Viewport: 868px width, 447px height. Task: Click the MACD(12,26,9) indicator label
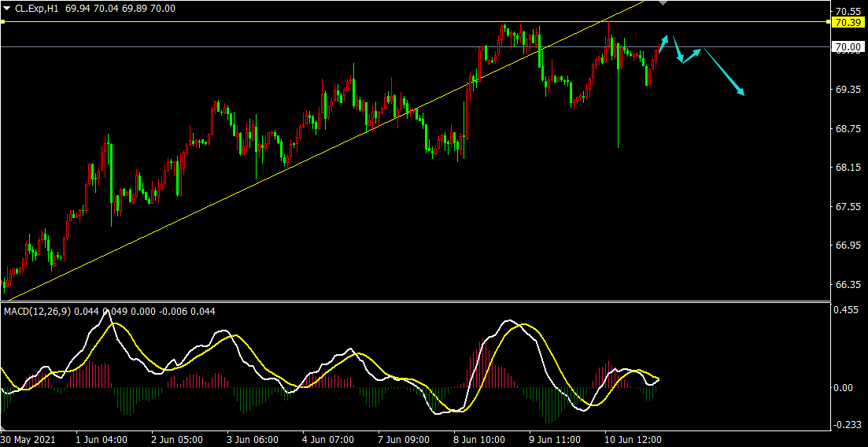coord(38,312)
